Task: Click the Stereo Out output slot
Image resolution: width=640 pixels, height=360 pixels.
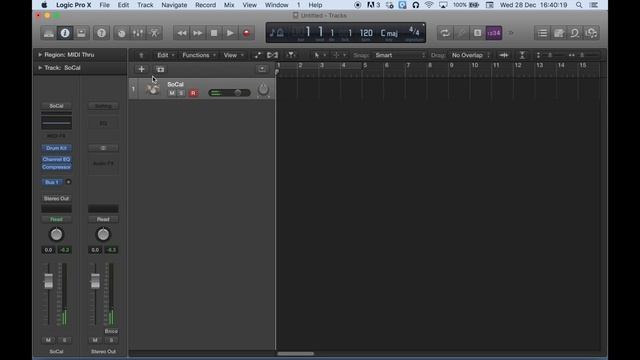Action: [x=56, y=198]
